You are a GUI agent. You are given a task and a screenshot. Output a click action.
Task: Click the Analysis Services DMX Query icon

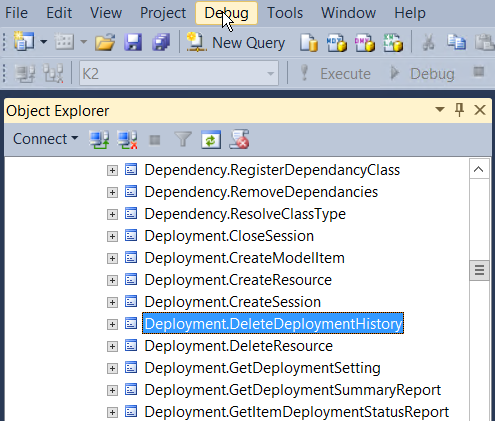(365, 43)
